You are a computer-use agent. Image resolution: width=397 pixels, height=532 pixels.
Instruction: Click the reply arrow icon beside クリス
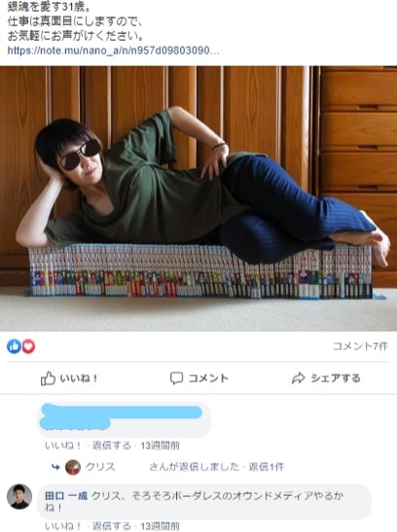click(55, 467)
